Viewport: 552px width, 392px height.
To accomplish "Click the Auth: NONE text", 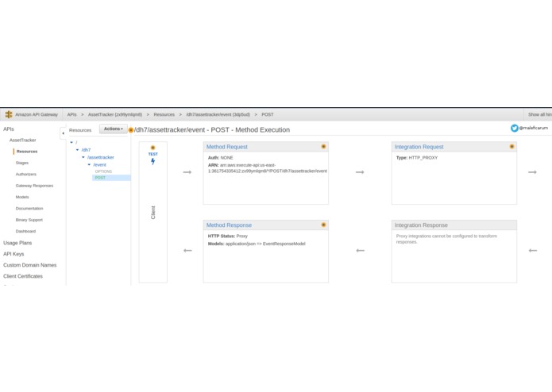I will (220, 158).
